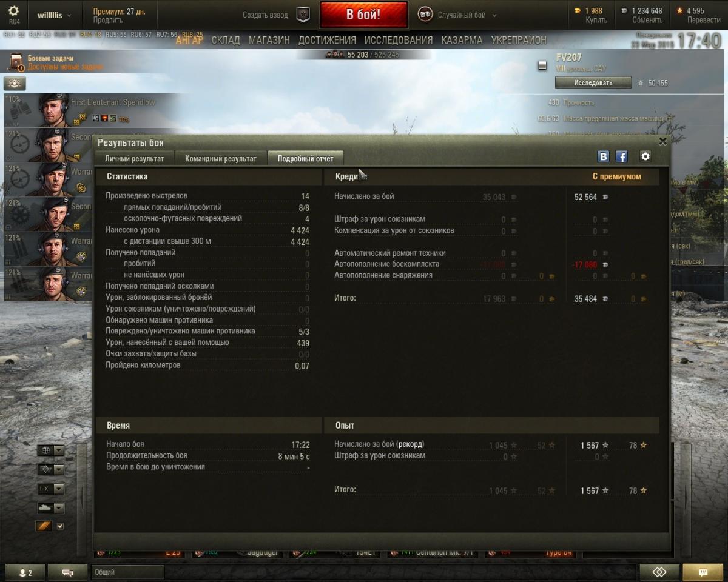The image size is (728, 582).
Task: Click the Исследовать button for FV207
Action: pos(593,82)
